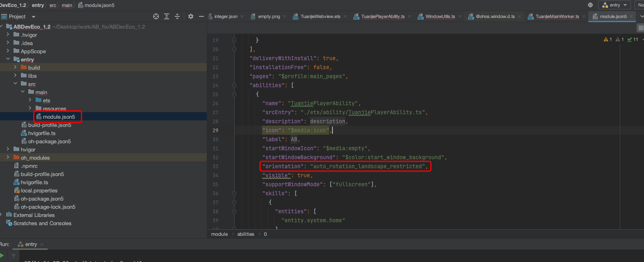Open the entry run configuration dropdown

tap(615, 5)
